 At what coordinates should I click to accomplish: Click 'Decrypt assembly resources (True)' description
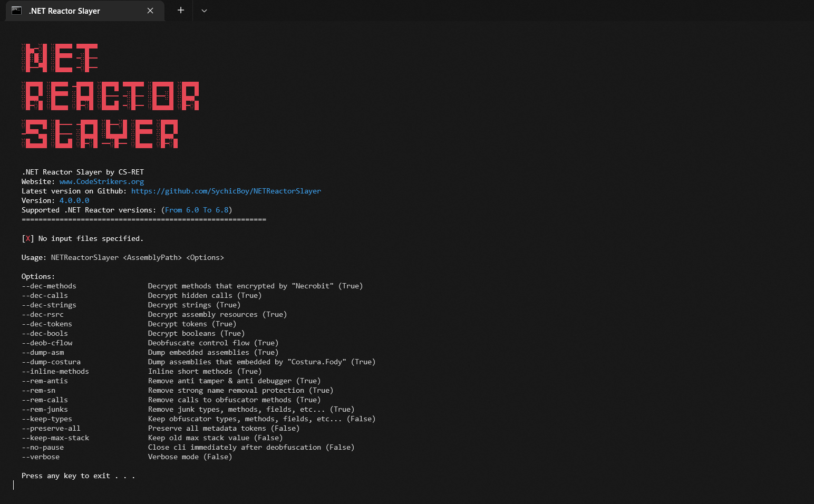217,314
